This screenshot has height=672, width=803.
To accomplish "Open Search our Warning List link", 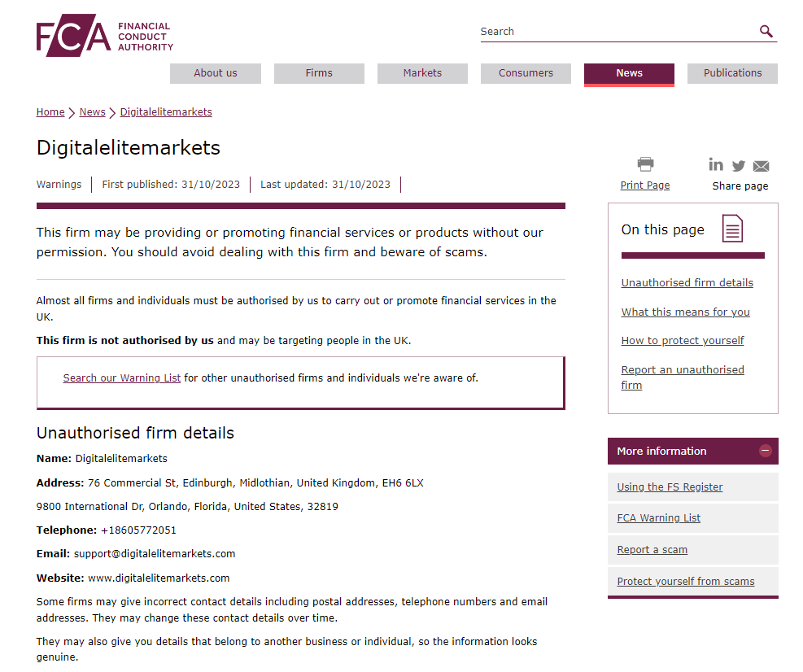I will (x=122, y=378).
